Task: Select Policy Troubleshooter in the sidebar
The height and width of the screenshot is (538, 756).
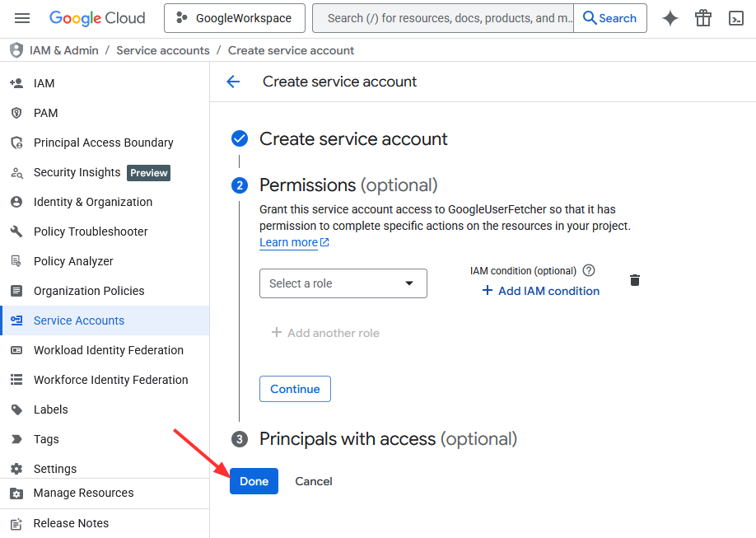Action: [91, 232]
